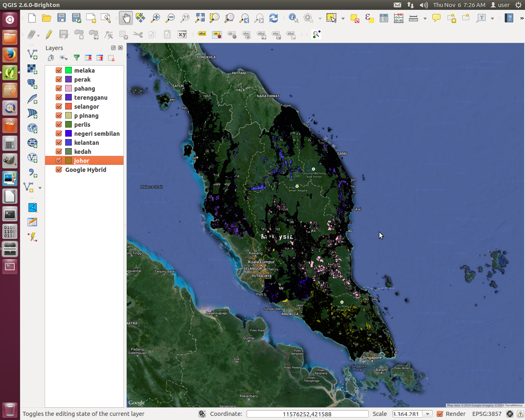Toggle the Render checkbox in status bar
Viewport: 525px width, 420px height.
point(440,414)
